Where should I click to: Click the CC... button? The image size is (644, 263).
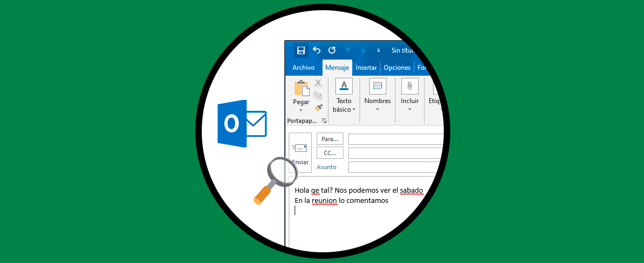(x=330, y=153)
